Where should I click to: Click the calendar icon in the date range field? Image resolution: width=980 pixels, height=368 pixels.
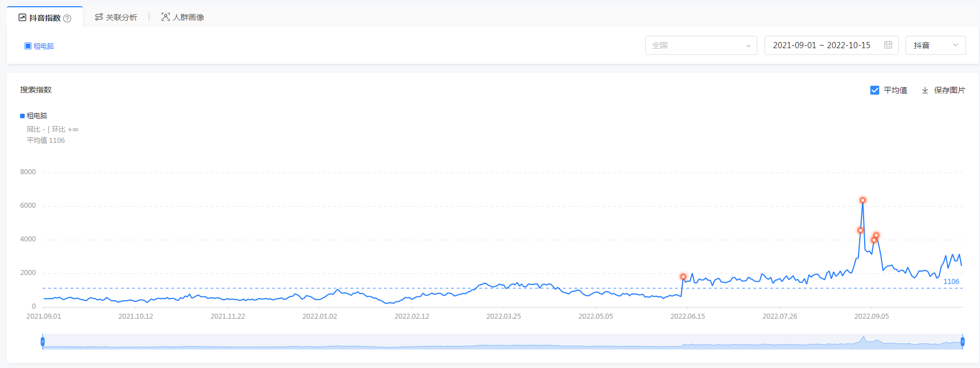click(888, 45)
